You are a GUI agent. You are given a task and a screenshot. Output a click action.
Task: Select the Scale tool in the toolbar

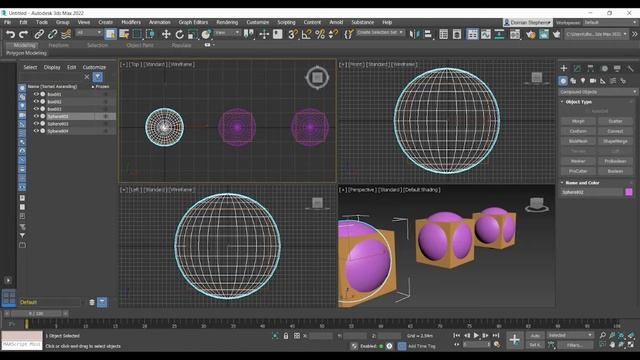pos(193,34)
